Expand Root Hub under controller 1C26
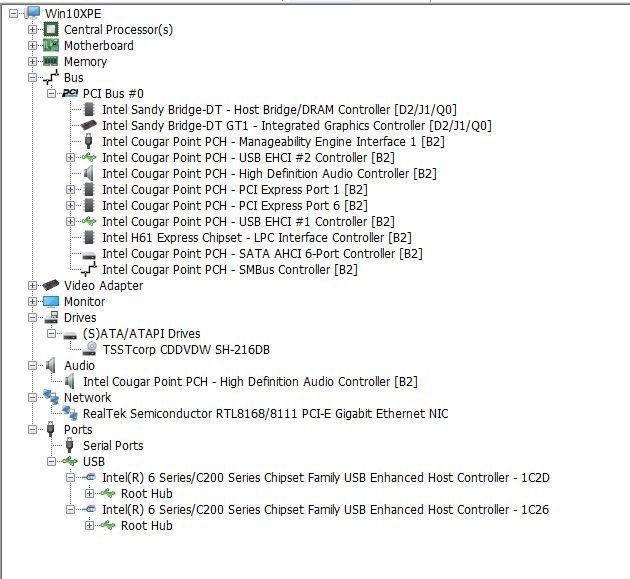The height and width of the screenshot is (579, 630). pyautogui.click(x=89, y=526)
